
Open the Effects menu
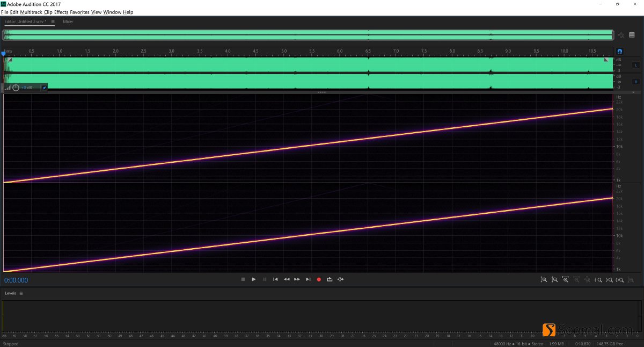61,12
